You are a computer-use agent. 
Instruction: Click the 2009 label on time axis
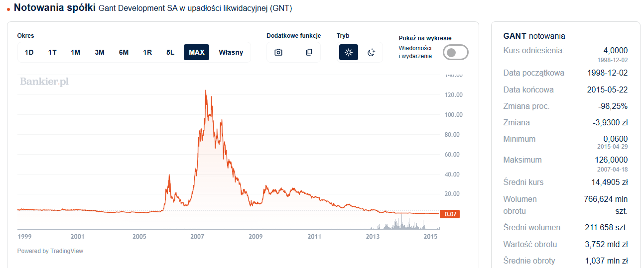click(256, 236)
